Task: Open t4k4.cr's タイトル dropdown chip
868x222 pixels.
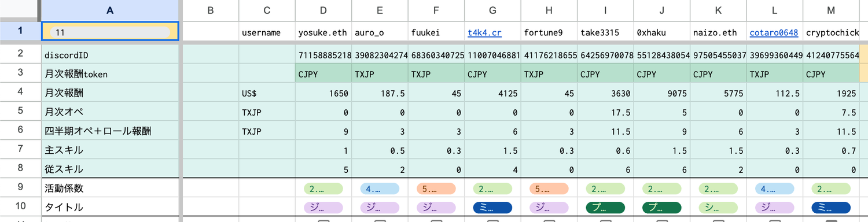Action: click(x=492, y=207)
